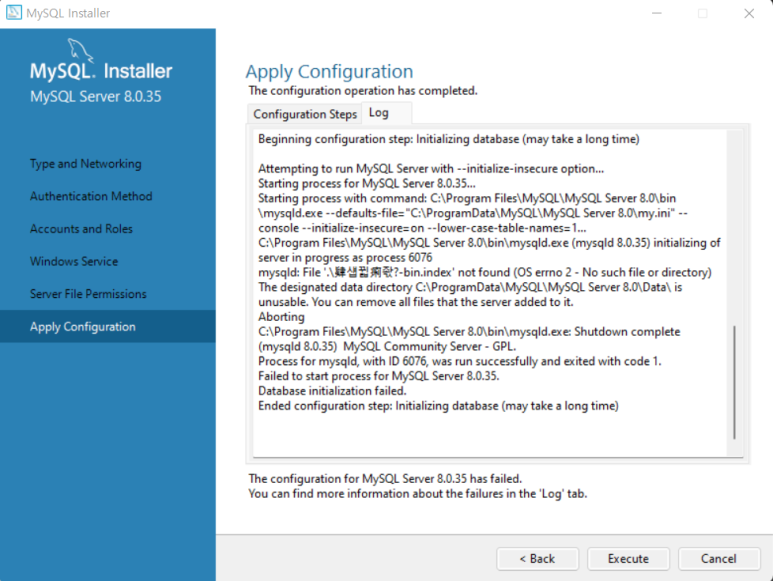This screenshot has height=581, width=773.
Task: Click the 'Aborting' log line
Action: click(281, 317)
